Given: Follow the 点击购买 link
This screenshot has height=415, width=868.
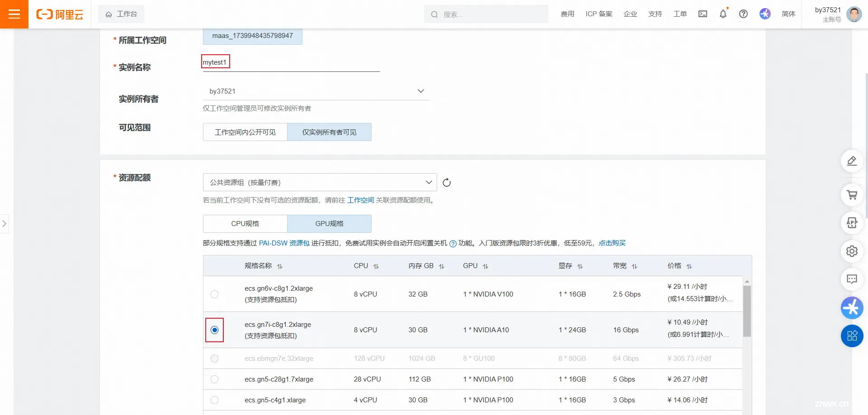Looking at the screenshot, I should pyautogui.click(x=612, y=243).
